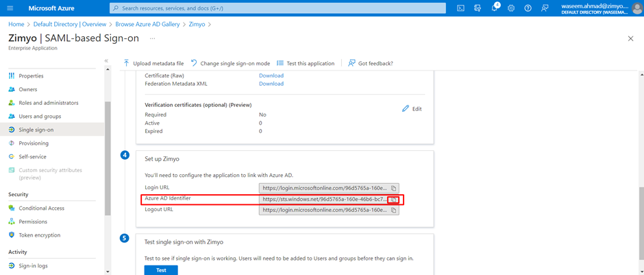Open the Help question mark icon

click(x=528, y=8)
